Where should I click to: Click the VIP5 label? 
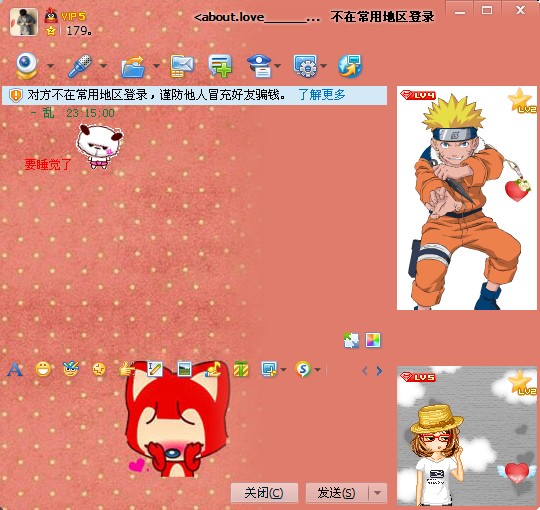(x=73, y=16)
